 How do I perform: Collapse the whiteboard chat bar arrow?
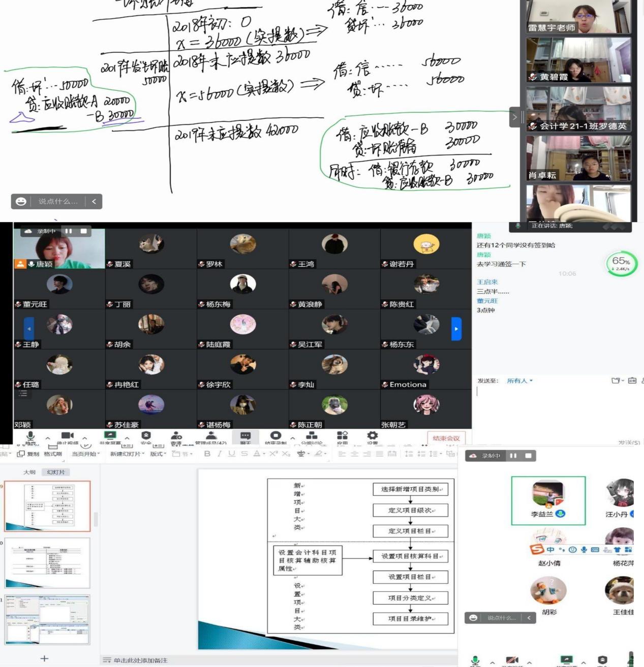coord(94,201)
